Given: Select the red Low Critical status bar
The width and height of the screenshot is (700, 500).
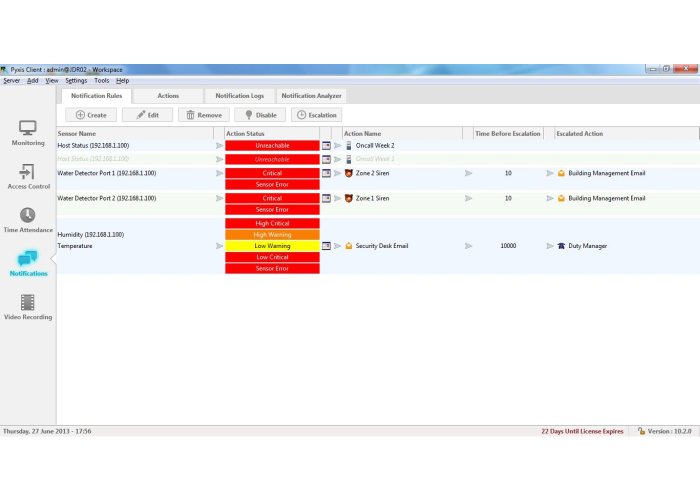Looking at the screenshot, I should coord(272,257).
